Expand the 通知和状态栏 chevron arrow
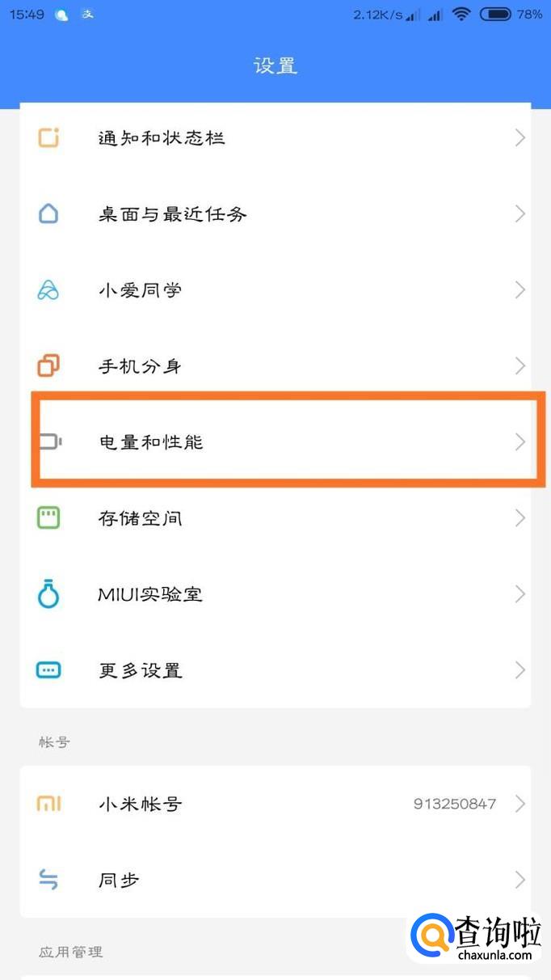Screen dimensions: 551x980 pyautogui.click(x=519, y=138)
